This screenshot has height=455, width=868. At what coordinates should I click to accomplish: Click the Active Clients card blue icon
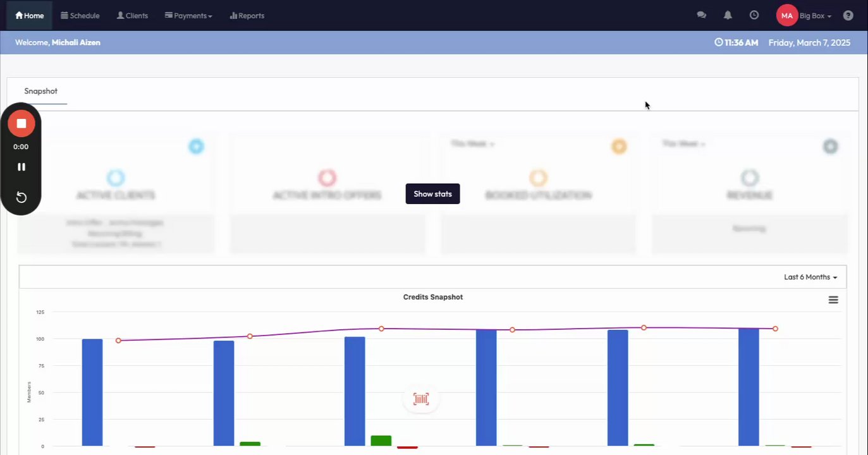pyautogui.click(x=197, y=147)
